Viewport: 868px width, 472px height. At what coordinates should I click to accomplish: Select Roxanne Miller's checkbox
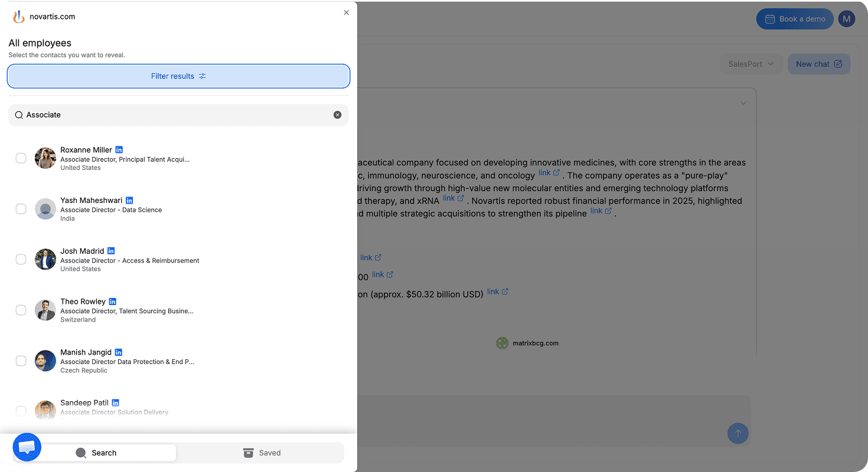pyautogui.click(x=21, y=158)
